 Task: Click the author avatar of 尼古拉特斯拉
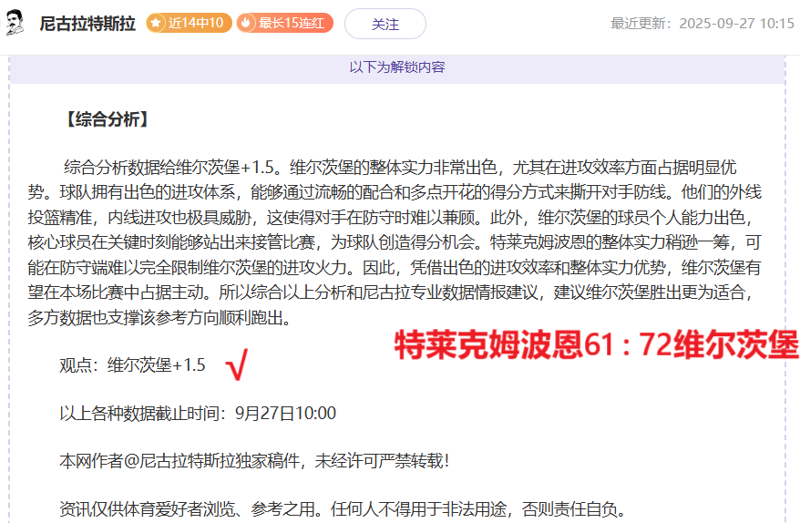17,23
